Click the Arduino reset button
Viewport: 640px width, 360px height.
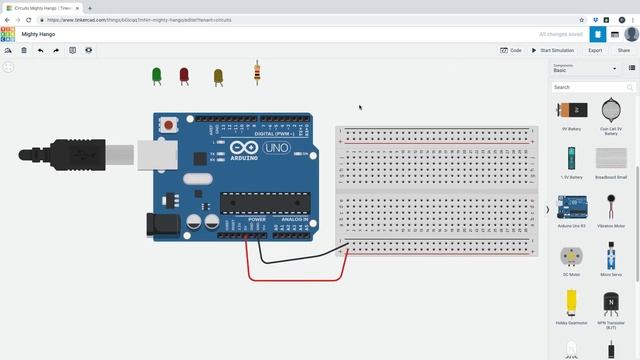click(x=168, y=125)
